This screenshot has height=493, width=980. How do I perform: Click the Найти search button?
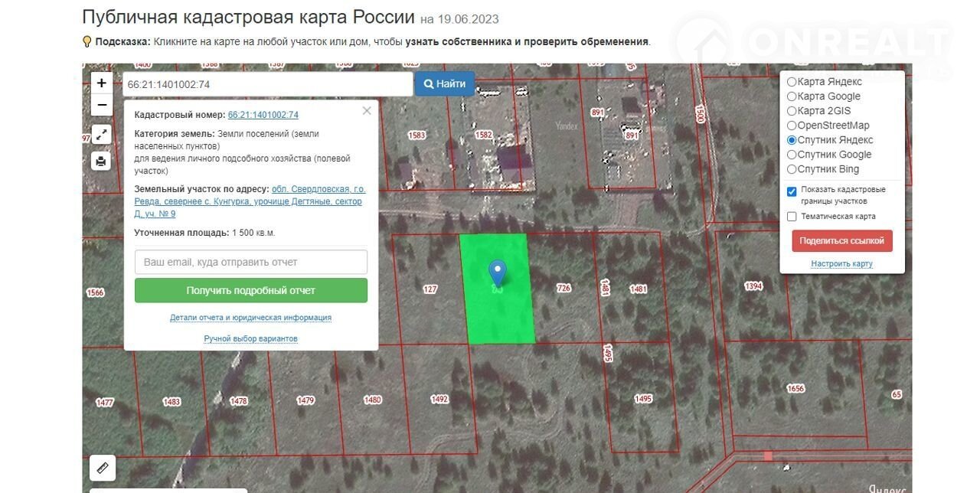point(445,84)
